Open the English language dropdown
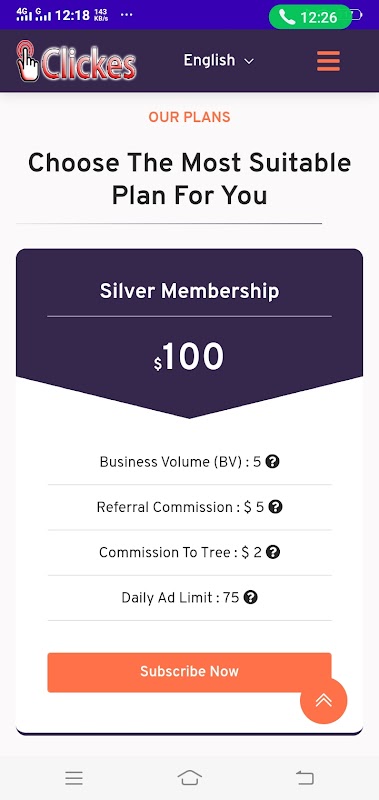379x800 pixels. point(218,60)
